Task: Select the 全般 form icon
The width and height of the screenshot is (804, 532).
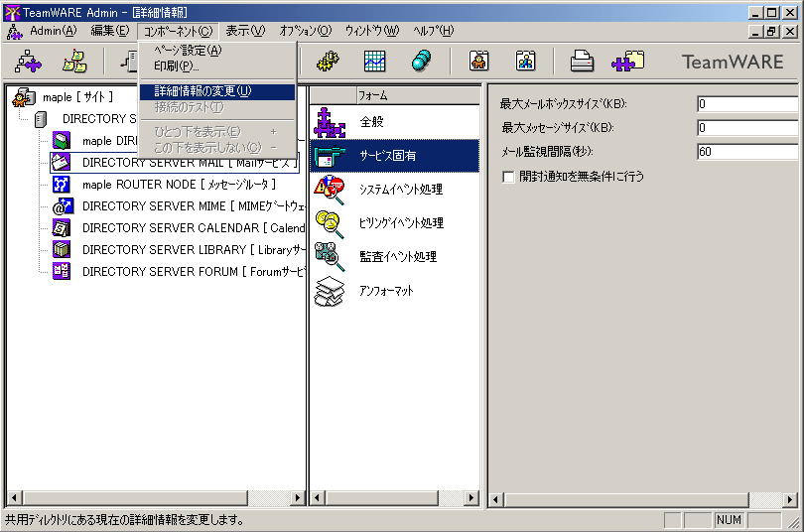Action: [330, 122]
